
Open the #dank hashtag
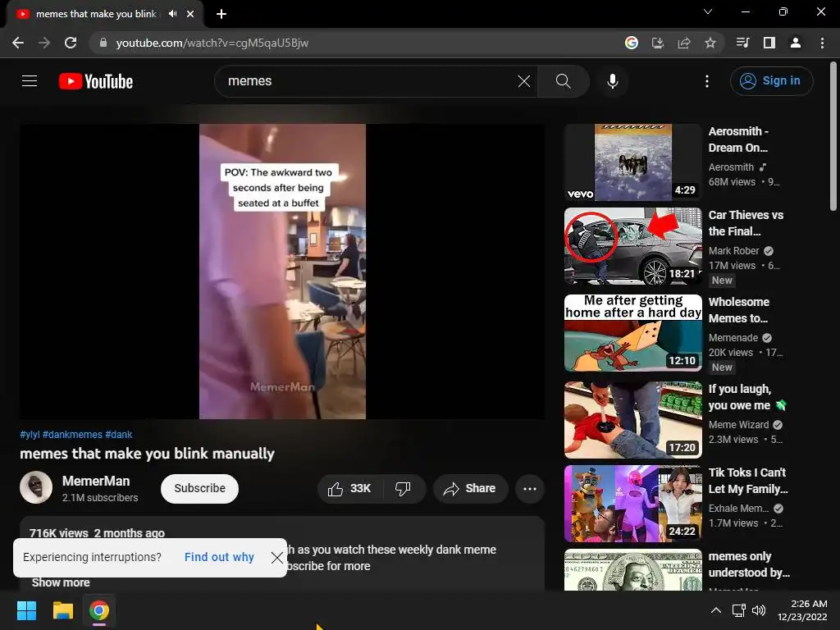119,435
